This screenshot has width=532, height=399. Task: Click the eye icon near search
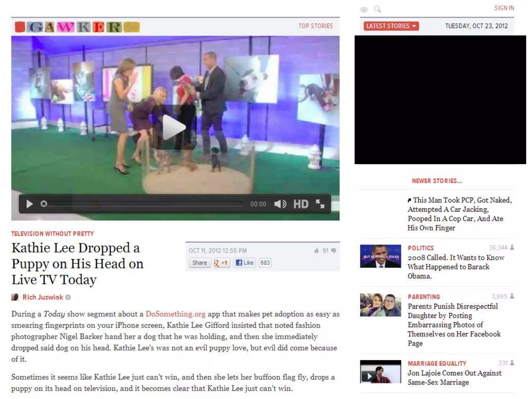pos(364,10)
